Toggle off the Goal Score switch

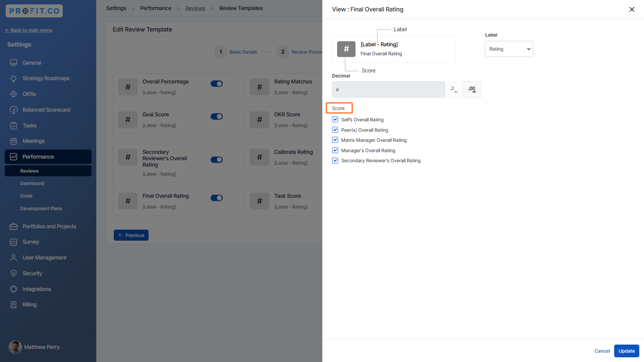click(217, 117)
